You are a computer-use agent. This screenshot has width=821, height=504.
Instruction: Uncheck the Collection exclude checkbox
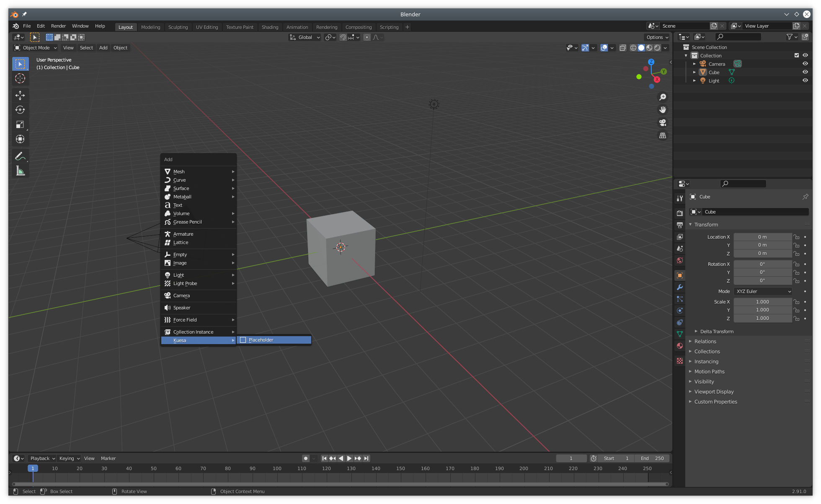coord(797,55)
